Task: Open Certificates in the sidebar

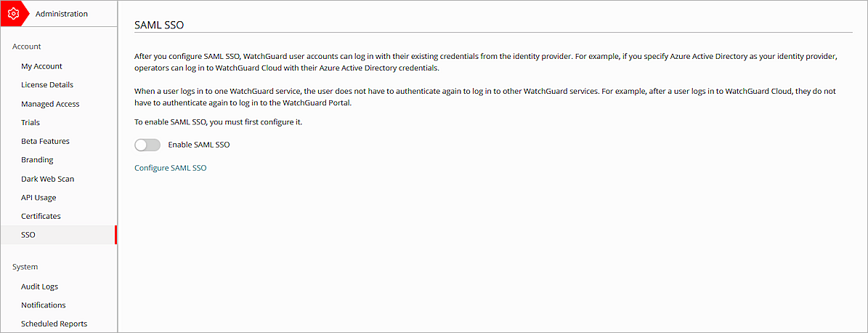Action: coord(41,216)
